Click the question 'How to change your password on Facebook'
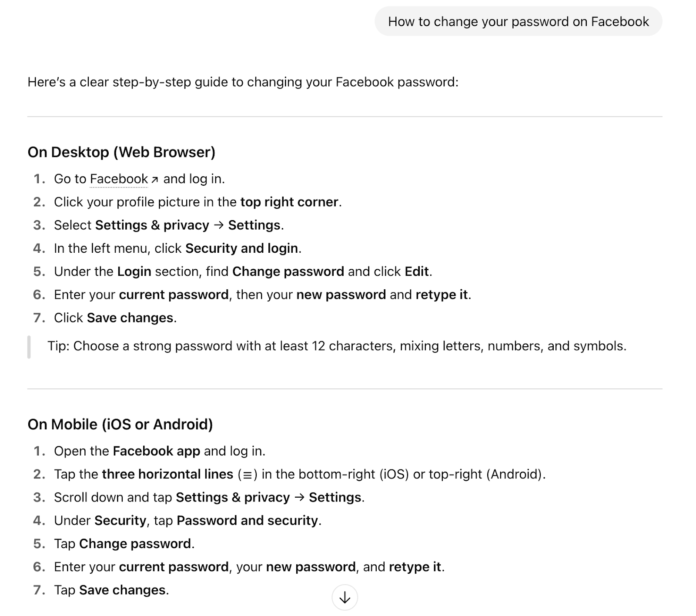This screenshot has width=696, height=616. tap(518, 21)
